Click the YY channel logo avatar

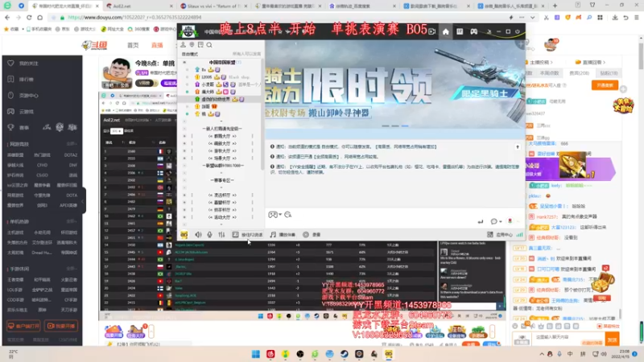click(x=188, y=31)
